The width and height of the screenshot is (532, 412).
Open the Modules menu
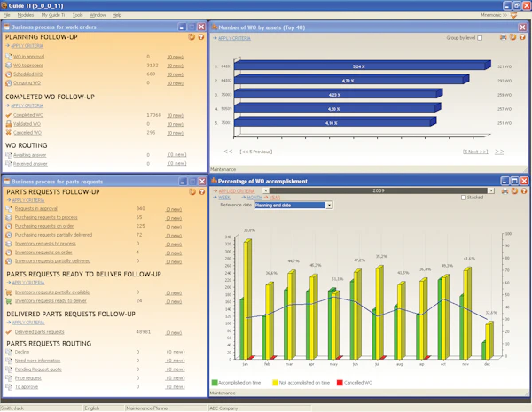[26, 15]
